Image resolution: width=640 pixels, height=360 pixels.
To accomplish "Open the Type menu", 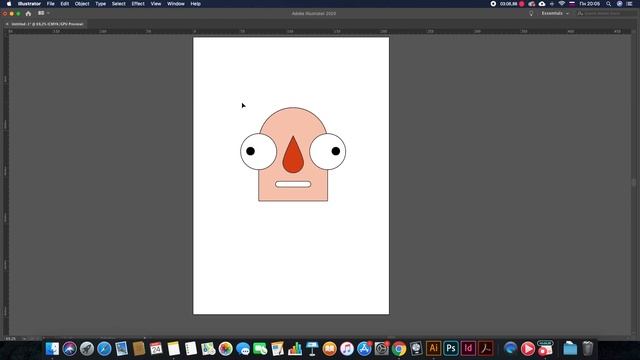I will (100, 4).
